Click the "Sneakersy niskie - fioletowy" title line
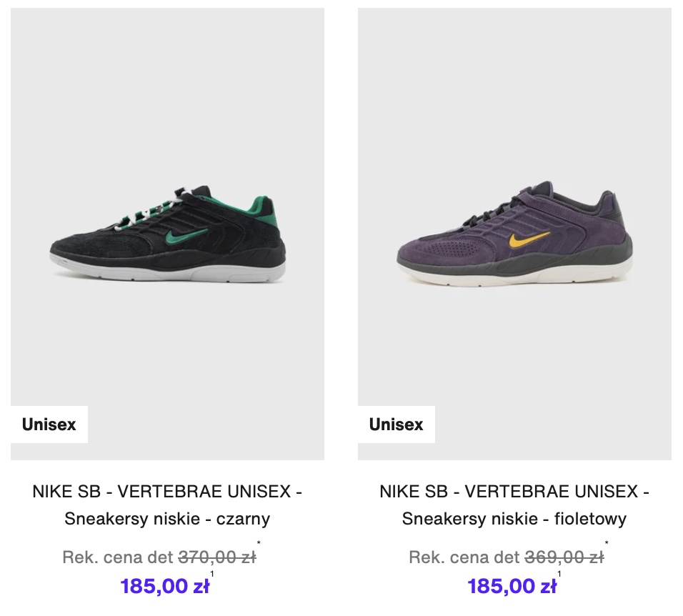The image size is (683, 616). (514, 519)
